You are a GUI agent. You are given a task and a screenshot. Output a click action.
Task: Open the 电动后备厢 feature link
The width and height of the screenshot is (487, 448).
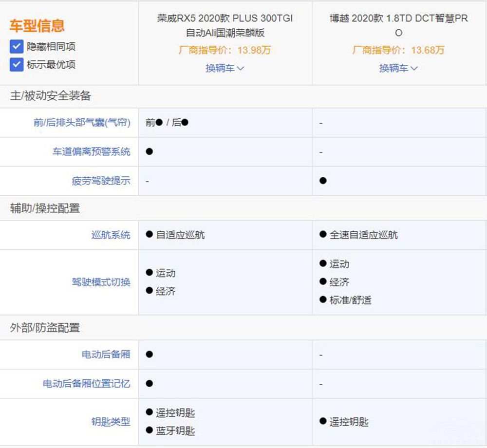coord(106,354)
